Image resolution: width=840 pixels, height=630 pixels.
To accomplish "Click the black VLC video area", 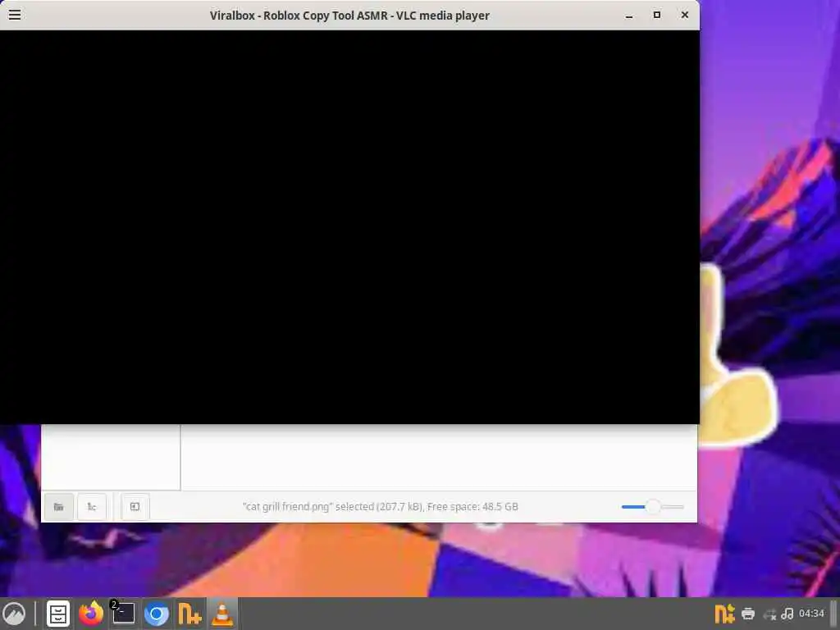I will (349, 227).
